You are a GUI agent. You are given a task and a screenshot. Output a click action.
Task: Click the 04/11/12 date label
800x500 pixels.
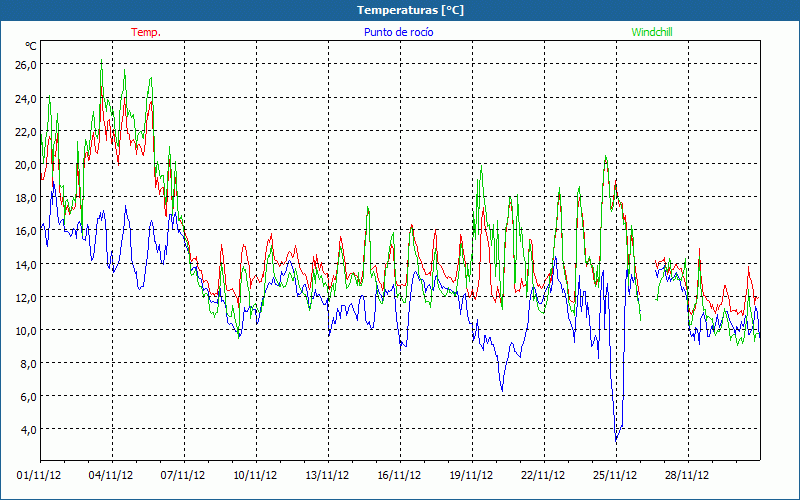point(111,475)
